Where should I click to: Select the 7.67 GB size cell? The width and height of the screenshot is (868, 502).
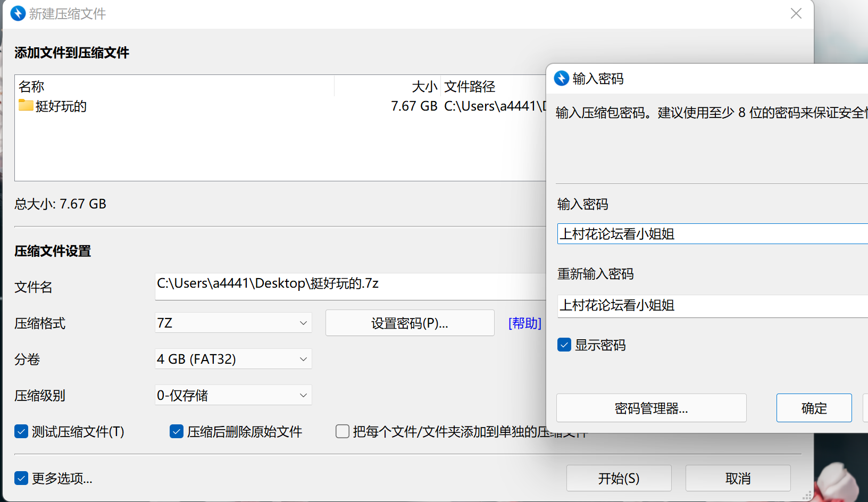click(414, 106)
